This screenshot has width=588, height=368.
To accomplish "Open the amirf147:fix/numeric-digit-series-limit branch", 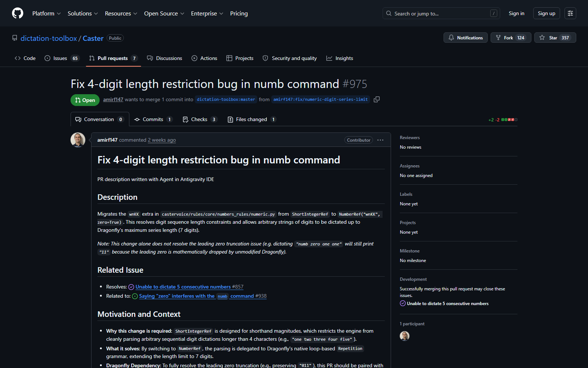I will (x=320, y=99).
